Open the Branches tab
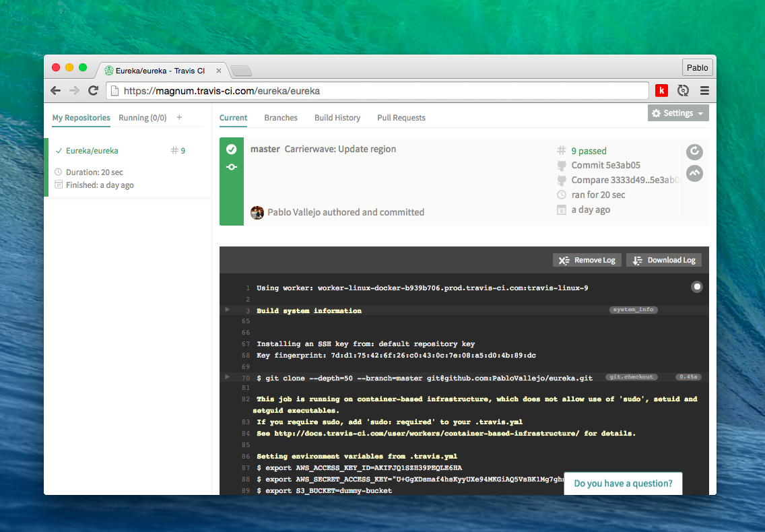This screenshot has height=532, width=765. click(281, 118)
